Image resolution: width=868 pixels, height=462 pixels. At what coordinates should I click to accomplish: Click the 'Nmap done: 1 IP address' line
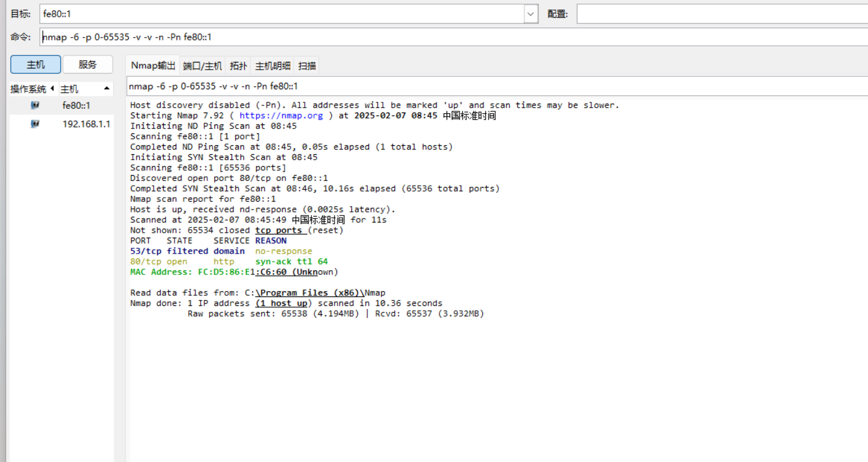[x=286, y=303]
